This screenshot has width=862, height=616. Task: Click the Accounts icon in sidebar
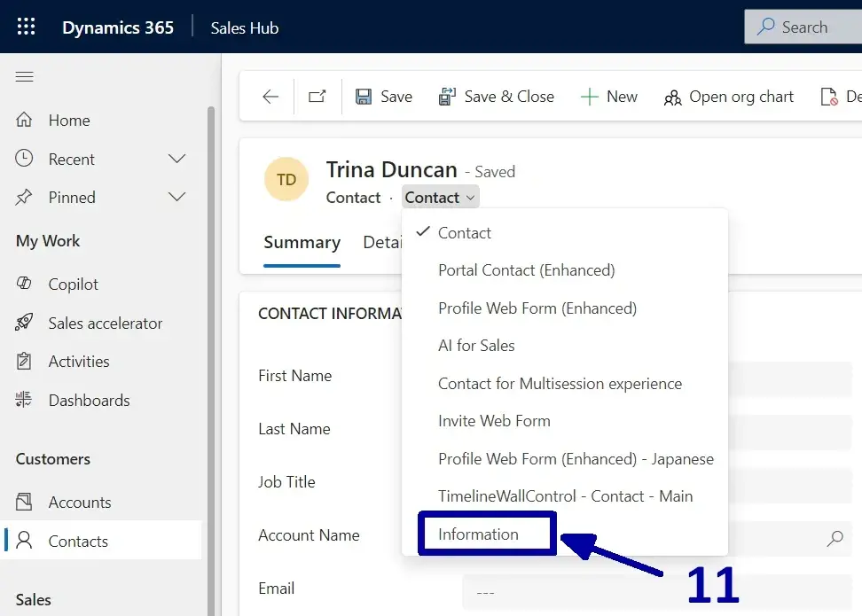click(24, 502)
